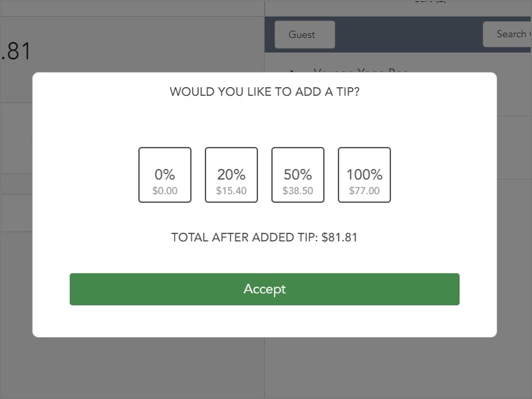Click the 'Would you like to add a tip?' heading
Screen dimensions: 532x399
pos(264,92)
